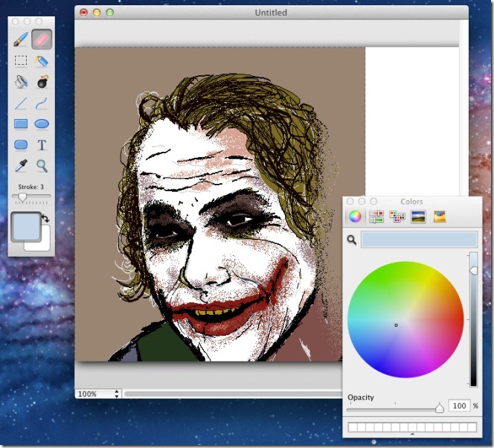Select the Bomb tool

pos(42,82)
